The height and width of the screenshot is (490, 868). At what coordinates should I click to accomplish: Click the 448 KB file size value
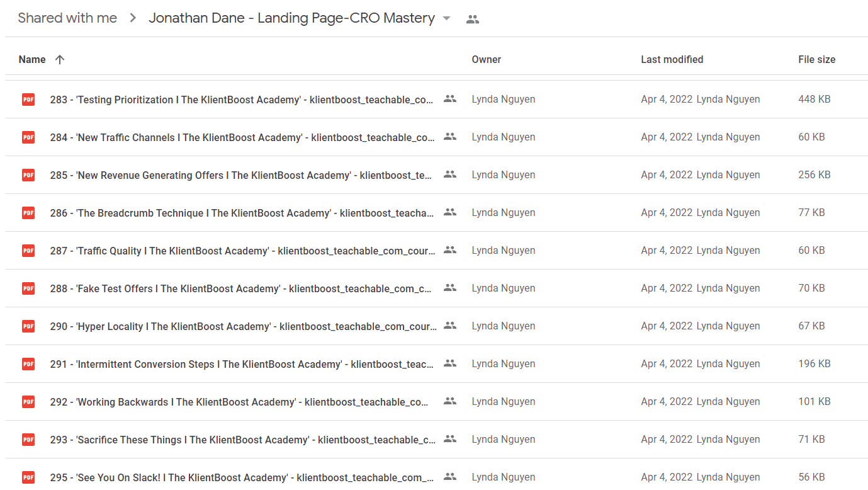click(814, 100)
